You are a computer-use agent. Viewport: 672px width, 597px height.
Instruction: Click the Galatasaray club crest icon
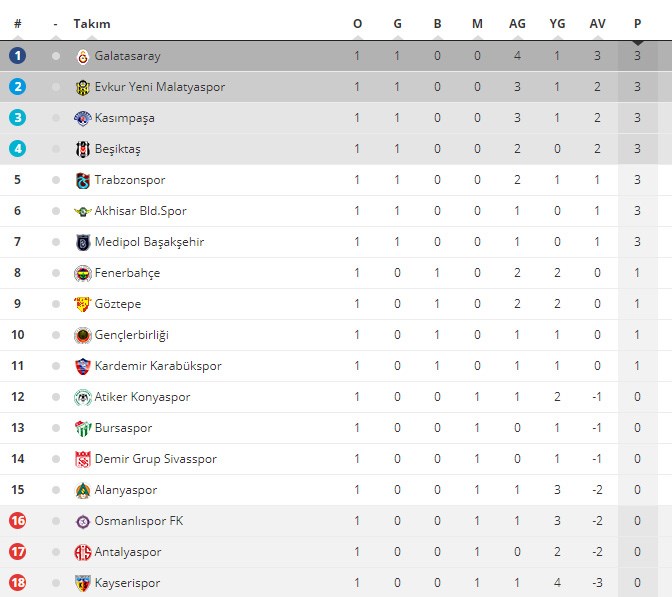pos(83,56)
